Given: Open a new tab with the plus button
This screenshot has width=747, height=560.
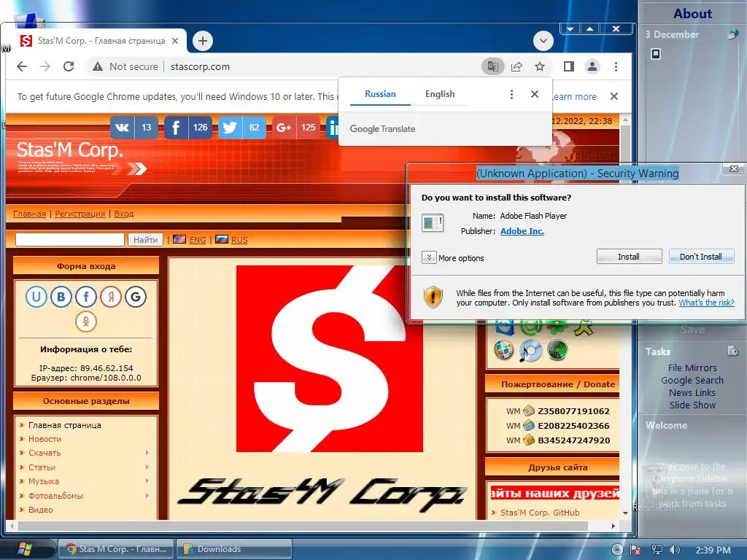Looking at the screenshot, I should (x=203, y=41).
